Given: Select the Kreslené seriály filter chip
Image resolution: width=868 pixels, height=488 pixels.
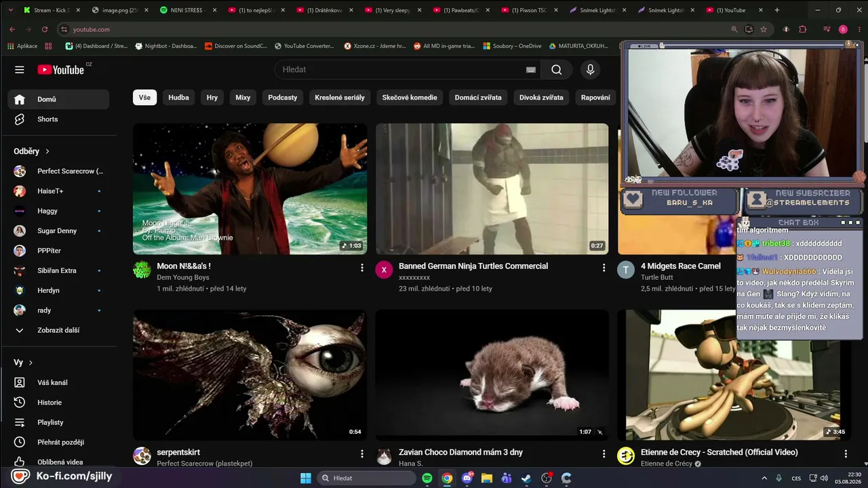Looking at the screenshot, I should pyautogui.click(x=340, y=98).
